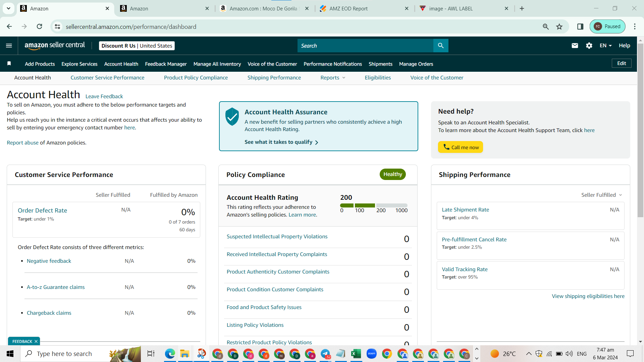Open File Explorer from the taskbar
This screenshot has height=362, width=644.
tap(184, 354)
